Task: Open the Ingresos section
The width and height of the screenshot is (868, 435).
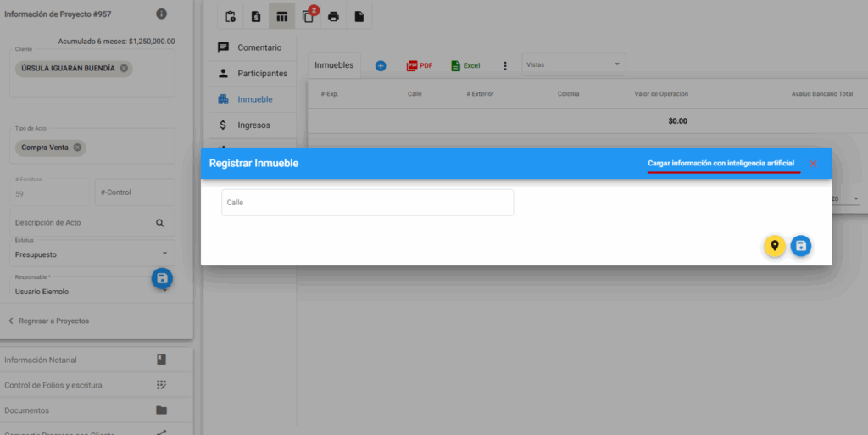Action: [253, 125]
